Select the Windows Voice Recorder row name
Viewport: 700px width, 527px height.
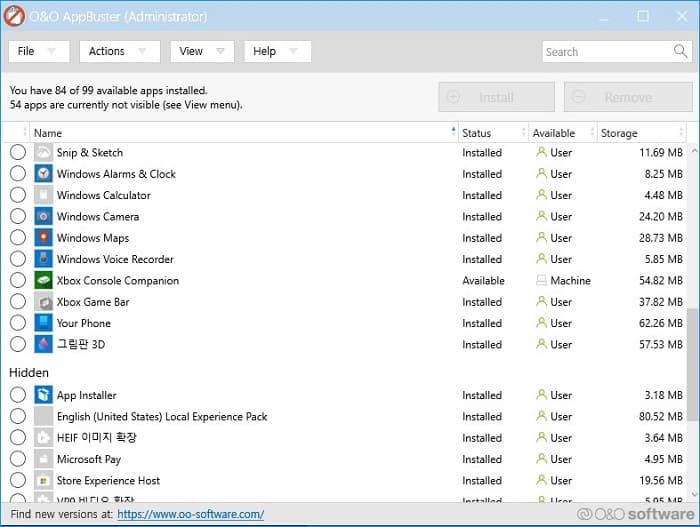115,259
